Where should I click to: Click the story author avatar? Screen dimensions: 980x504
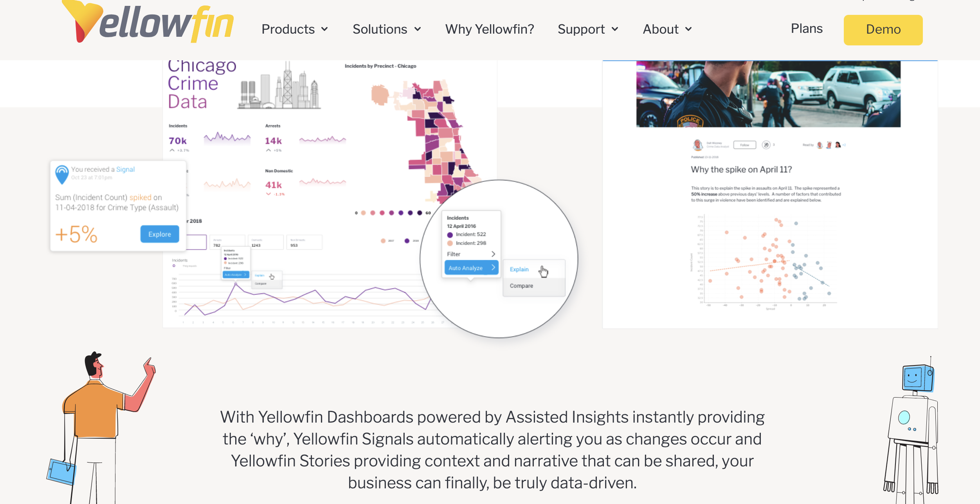coord(697,145)
